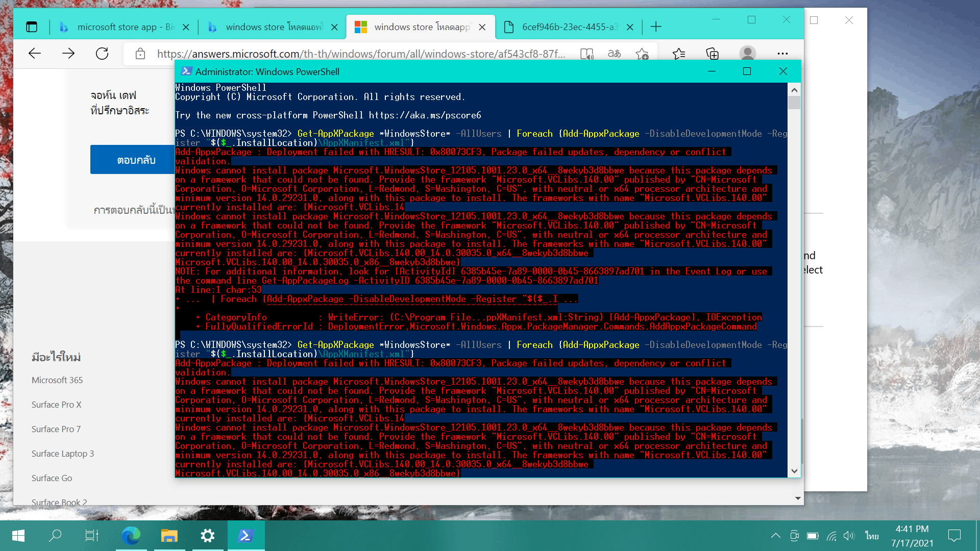Open a new browser tab
Viewport: 980px width, 551px height.
pyautogui.click(x=656, y=27)
